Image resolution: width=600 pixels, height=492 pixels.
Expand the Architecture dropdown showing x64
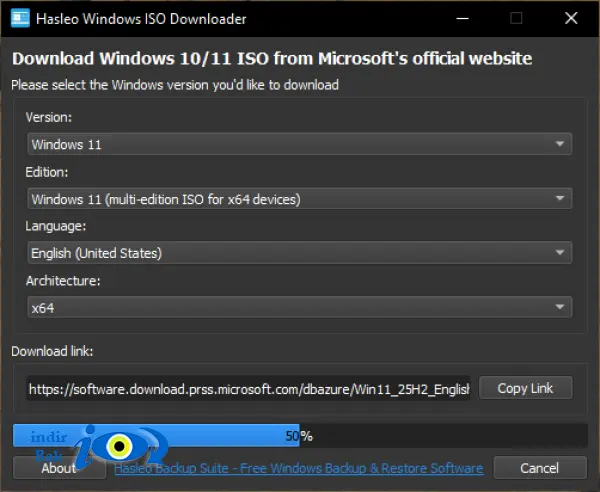(x=300, y=307)
